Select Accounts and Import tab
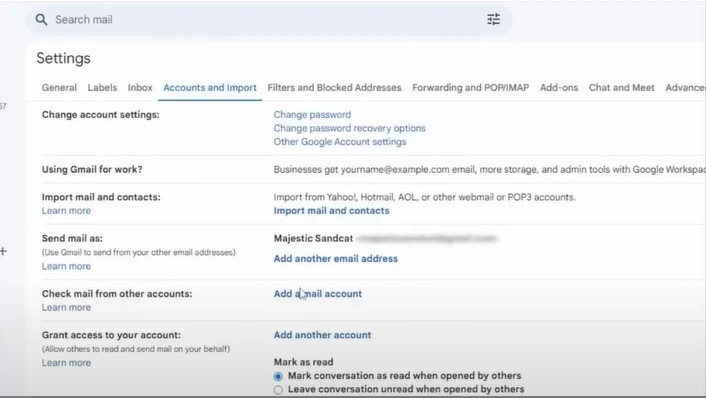The height and width of the screenshot is (398, 706). click(x=210, y=88)
